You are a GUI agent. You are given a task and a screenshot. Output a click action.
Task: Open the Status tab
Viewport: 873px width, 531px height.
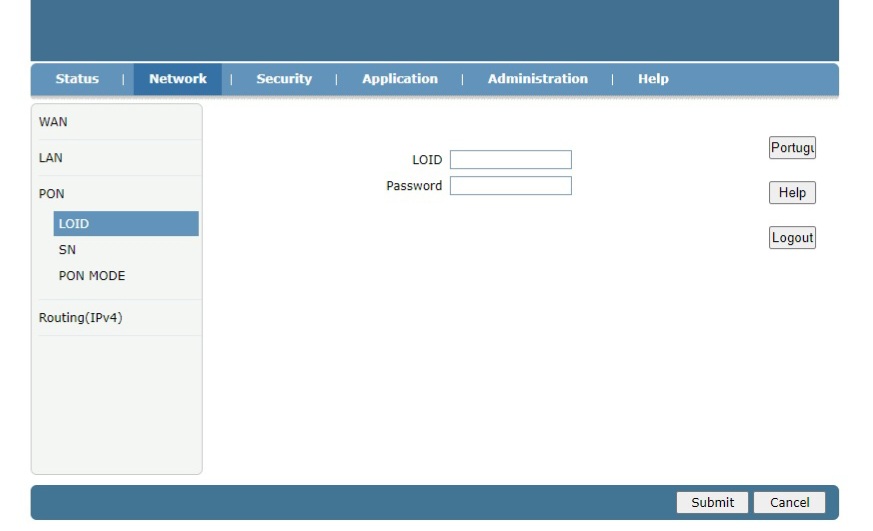point(77,79)
